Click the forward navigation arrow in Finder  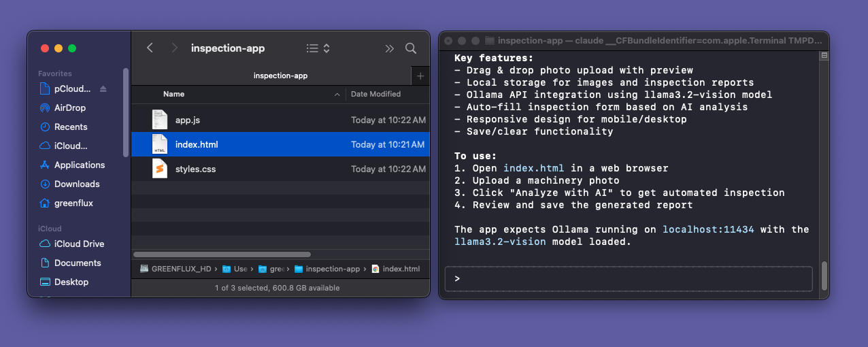coord(174,48)
